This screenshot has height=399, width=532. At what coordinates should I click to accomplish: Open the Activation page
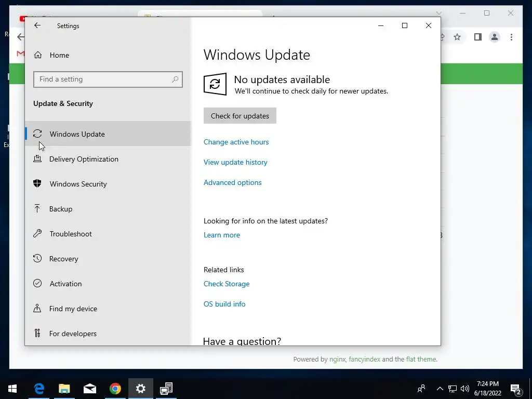pyautogui.click(x=108, y=284)
